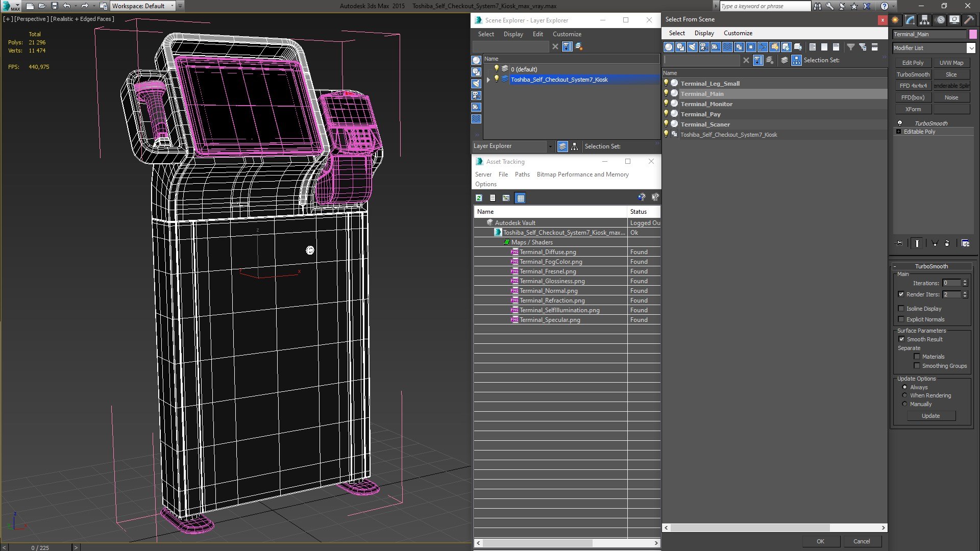The width and height of the screenshot is (980, 551).
Task: Click Pin Stack icon under modifier stack
Action: (899, 243)
